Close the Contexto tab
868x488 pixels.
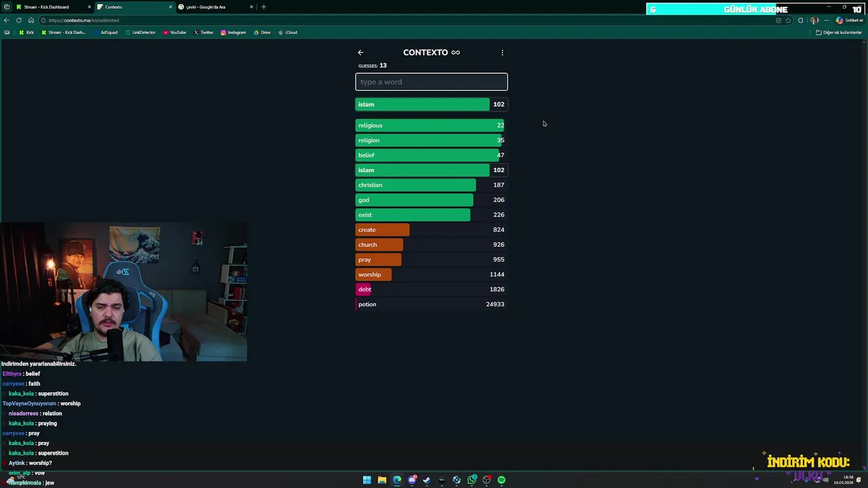point(170,7)
